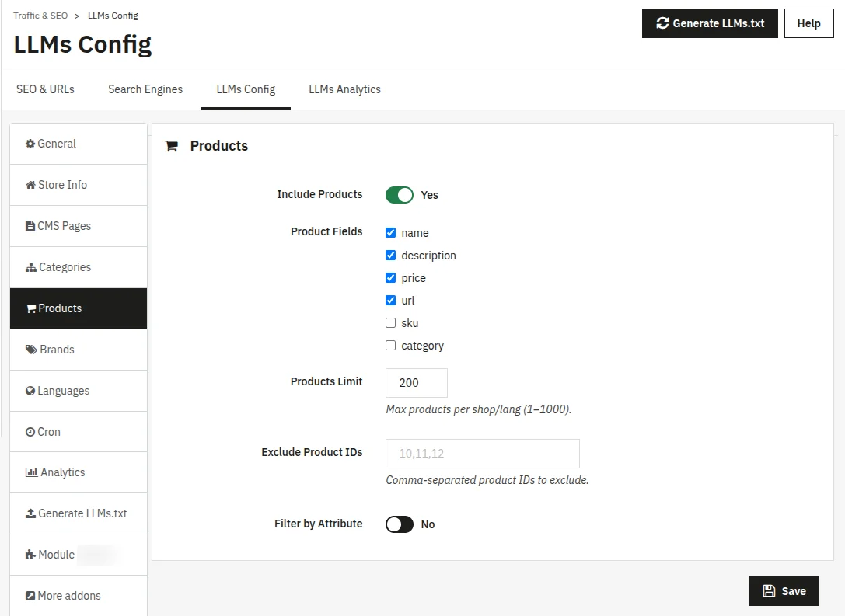This screenshot has height=616, width=845.
Task: Click the floppy disk icon on Save
Action: [x=769, y=590]
